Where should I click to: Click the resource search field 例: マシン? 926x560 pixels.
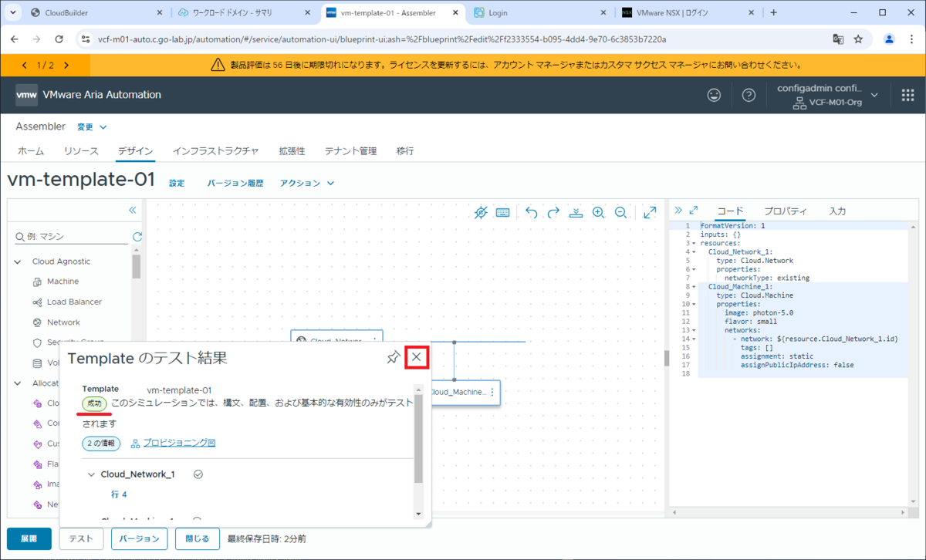point(71,237)
